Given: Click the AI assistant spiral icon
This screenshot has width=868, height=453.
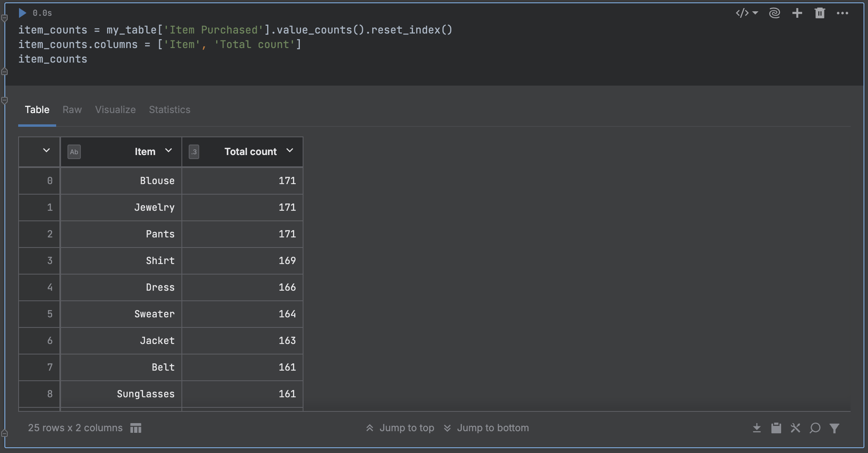Looking at the screenshot, I should click(x=774, y=13).
